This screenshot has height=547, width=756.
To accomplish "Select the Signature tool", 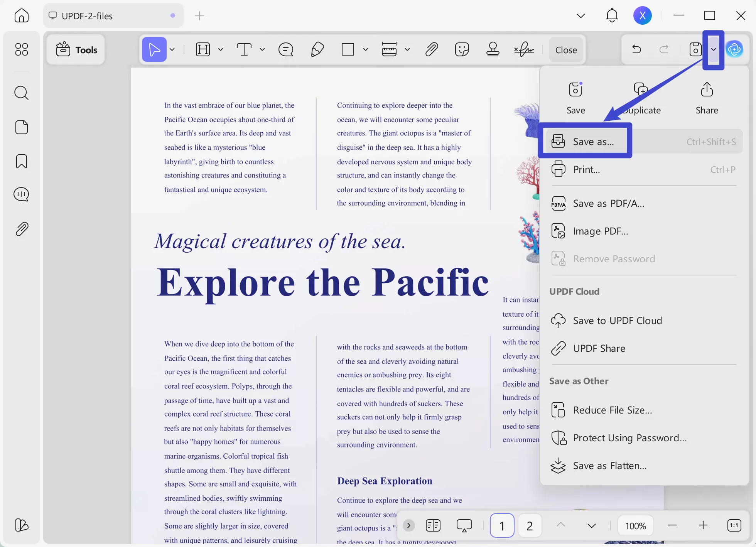I will (523, 49).
